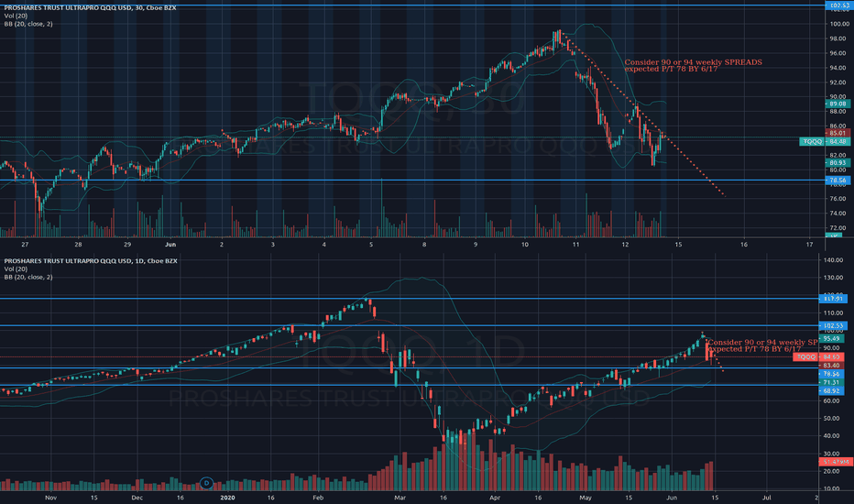
Task: Click Vol (20) indicator in daily chart
Action: click(16, 269)
